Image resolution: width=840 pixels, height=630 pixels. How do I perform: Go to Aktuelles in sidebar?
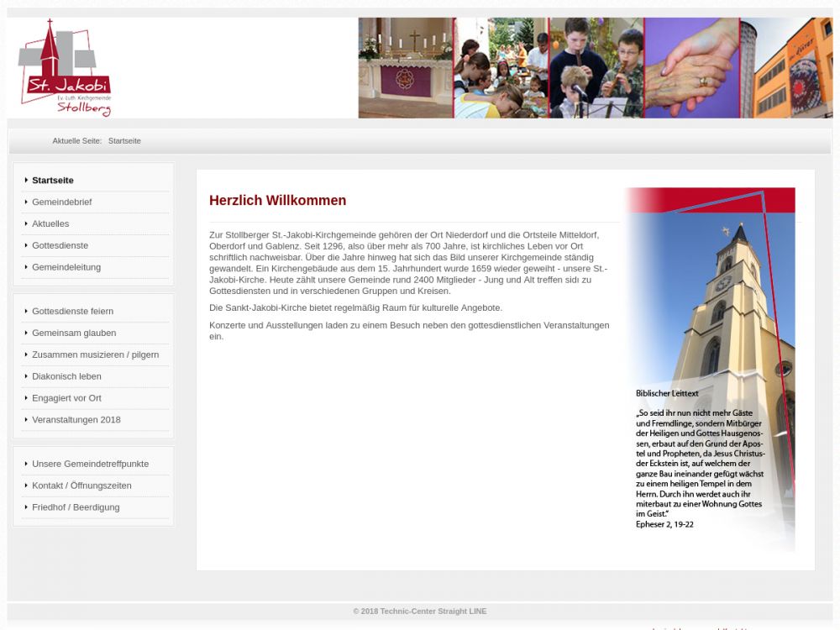pos(50,224)
